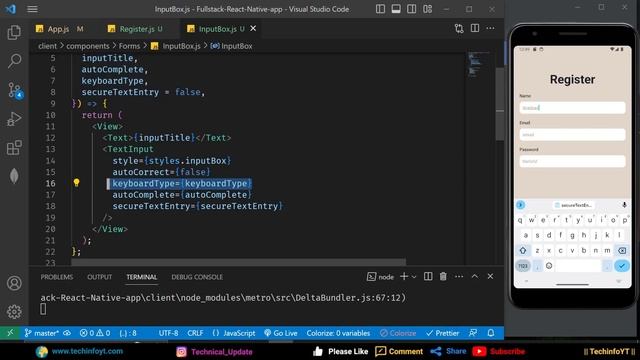Tap the Name input field in emulator
Viewport: 640px width, 360px height.
tap(572, 108)
